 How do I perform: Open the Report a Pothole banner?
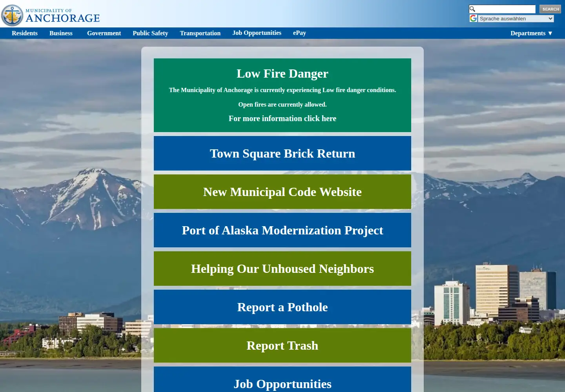point(282,307)
